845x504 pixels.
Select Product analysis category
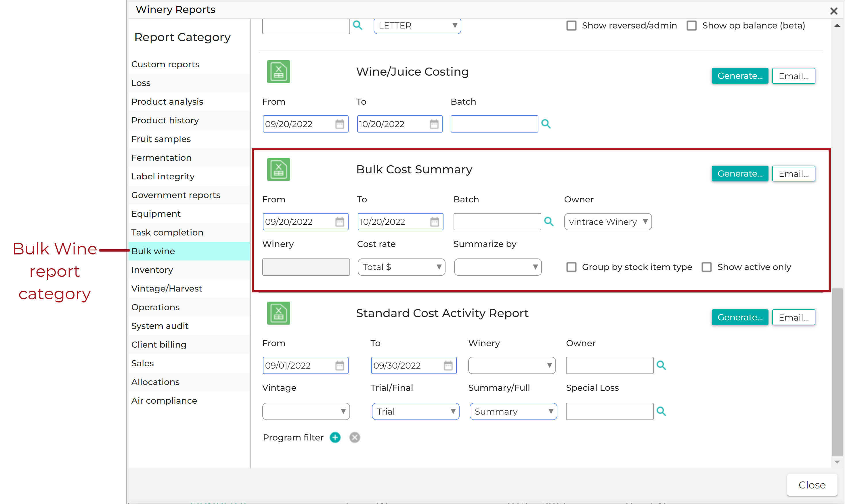[x=189, y=101]
